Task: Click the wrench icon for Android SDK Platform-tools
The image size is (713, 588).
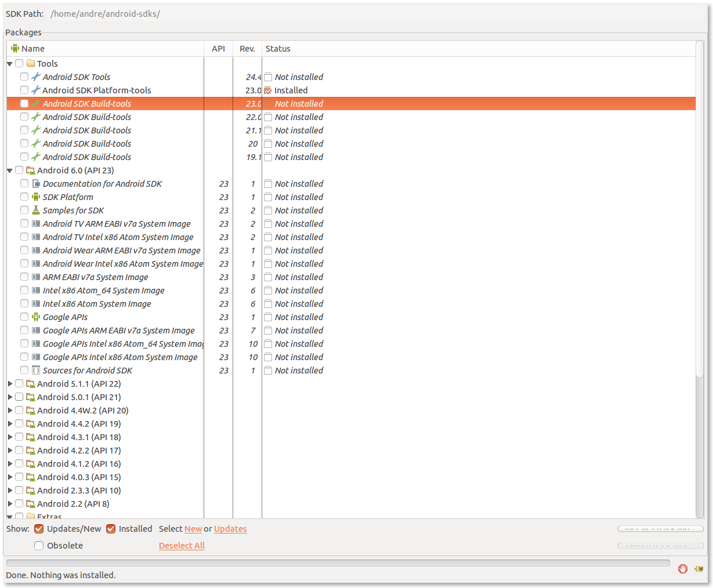Action: point(36,90)
